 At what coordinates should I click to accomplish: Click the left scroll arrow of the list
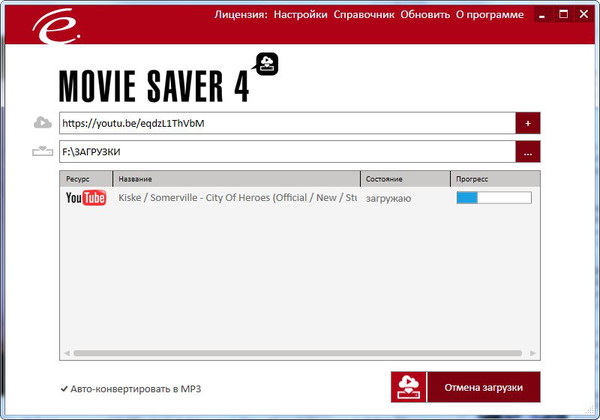tap(67, 353)
